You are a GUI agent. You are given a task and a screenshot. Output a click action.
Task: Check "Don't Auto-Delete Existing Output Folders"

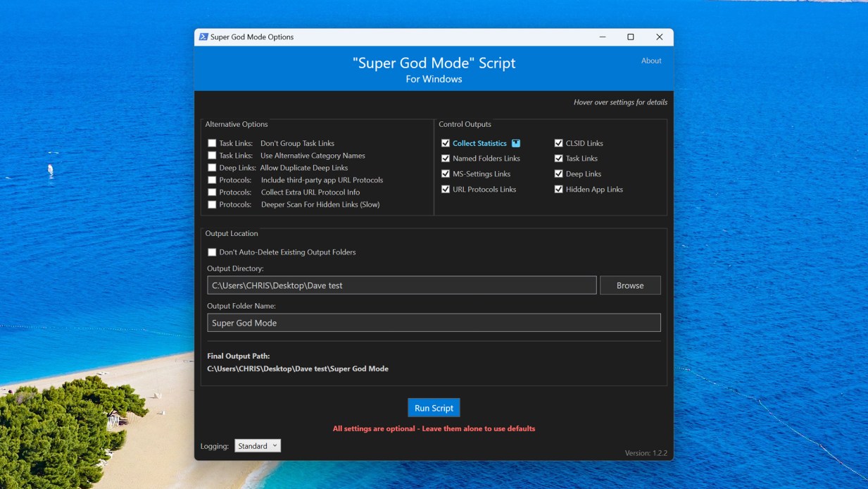tap(212, 252)
